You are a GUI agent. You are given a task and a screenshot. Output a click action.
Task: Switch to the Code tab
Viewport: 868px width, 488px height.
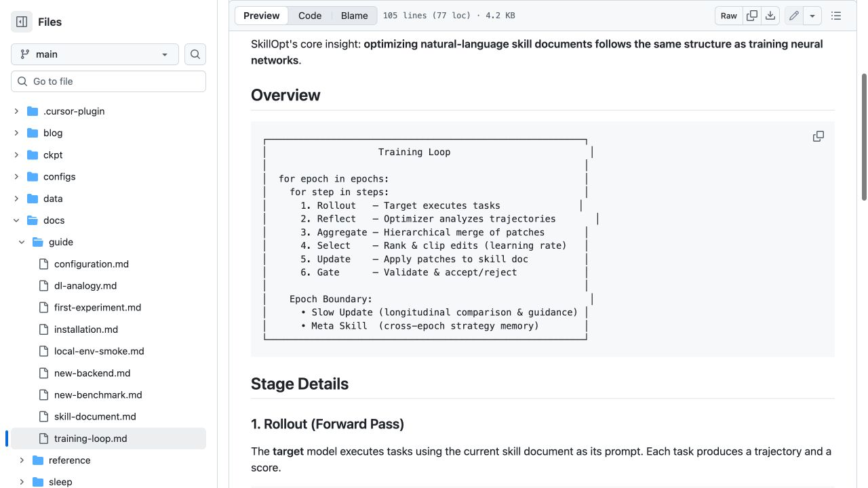tap(310, 16)
